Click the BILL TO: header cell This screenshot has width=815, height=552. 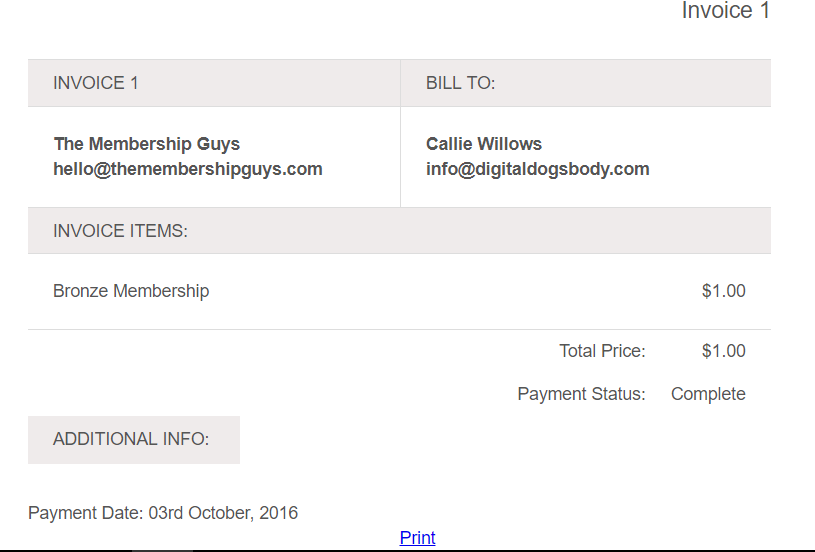586,83
